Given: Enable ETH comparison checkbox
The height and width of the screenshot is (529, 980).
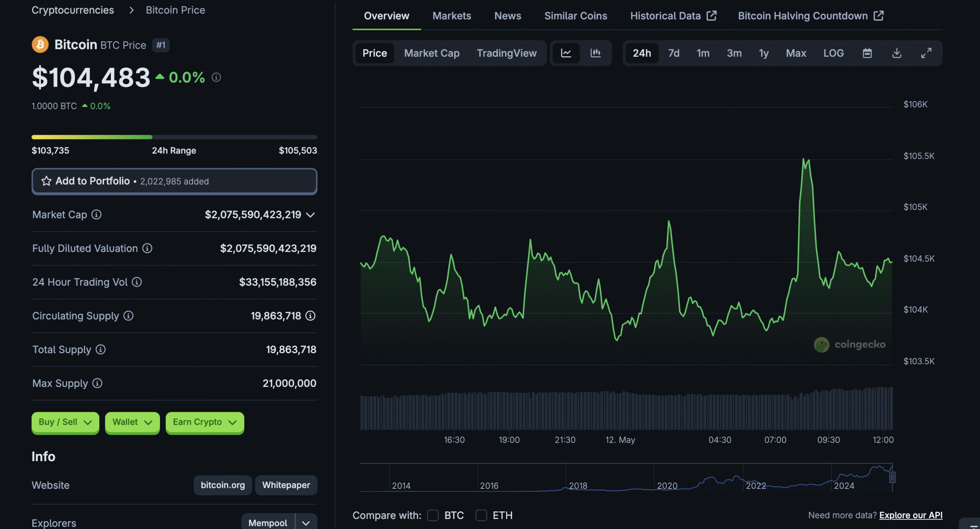Looking at the screenshot, I should pos(481,515).
